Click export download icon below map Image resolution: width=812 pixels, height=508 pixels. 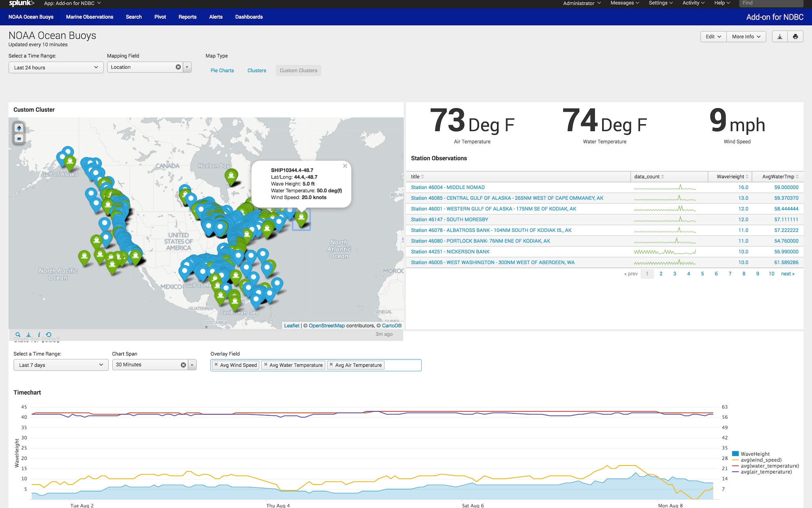tap(29, 335)
